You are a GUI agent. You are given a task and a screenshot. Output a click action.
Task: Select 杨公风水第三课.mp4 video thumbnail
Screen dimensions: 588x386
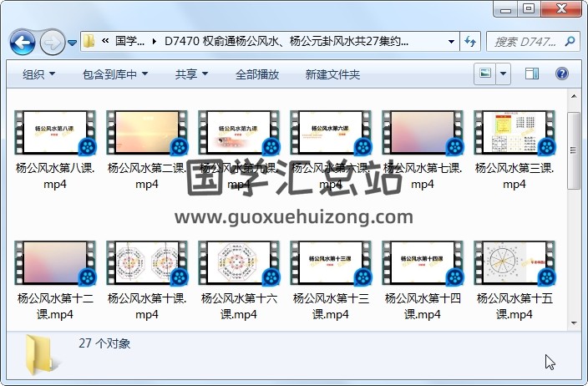(x=514, y=132)
